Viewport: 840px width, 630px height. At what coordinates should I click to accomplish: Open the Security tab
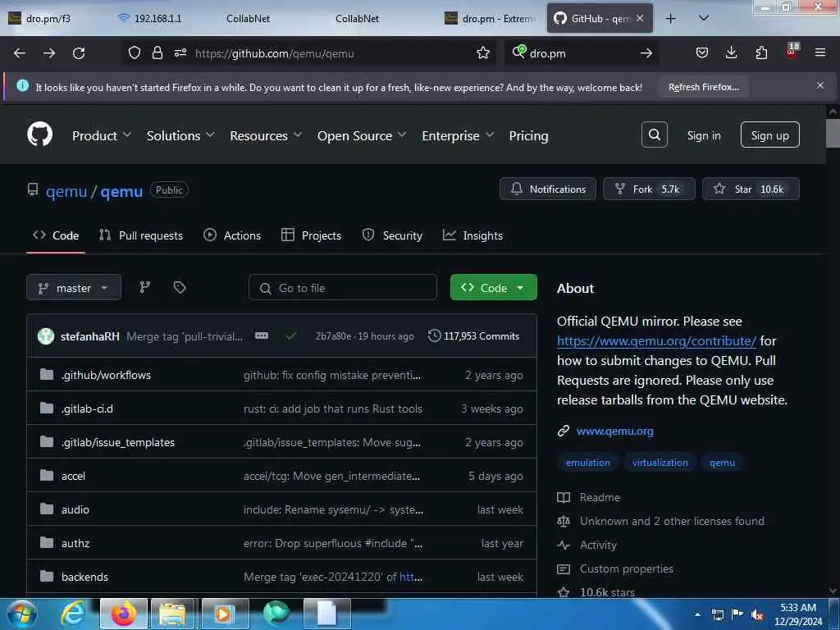(392, 235)
